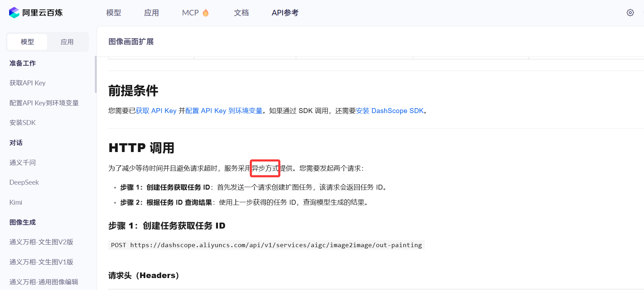Open 通义万相-文生图V2版 sidebar entry
Viewport: 644px width, 290px height.
(41, 242)
